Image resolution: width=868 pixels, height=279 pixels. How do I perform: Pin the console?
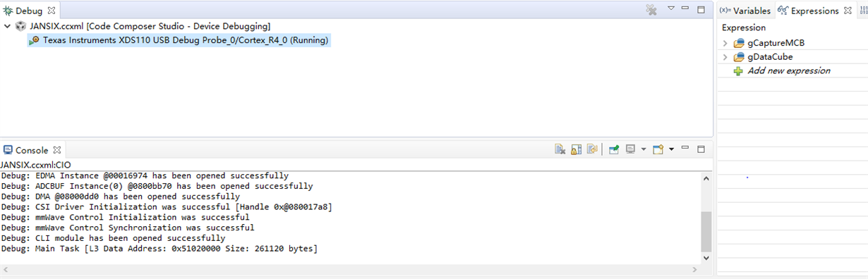point(614,149)
